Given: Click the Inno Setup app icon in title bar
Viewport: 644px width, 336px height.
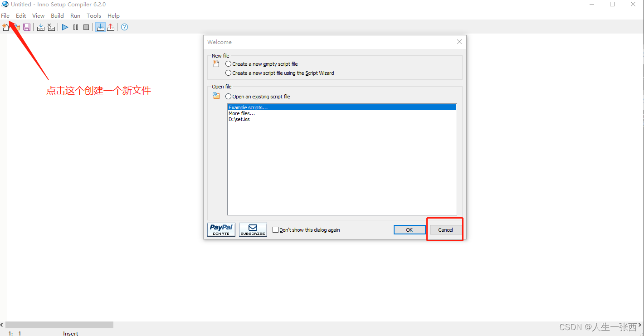Looking at the screenshot, I should click(x=5, y=4).
